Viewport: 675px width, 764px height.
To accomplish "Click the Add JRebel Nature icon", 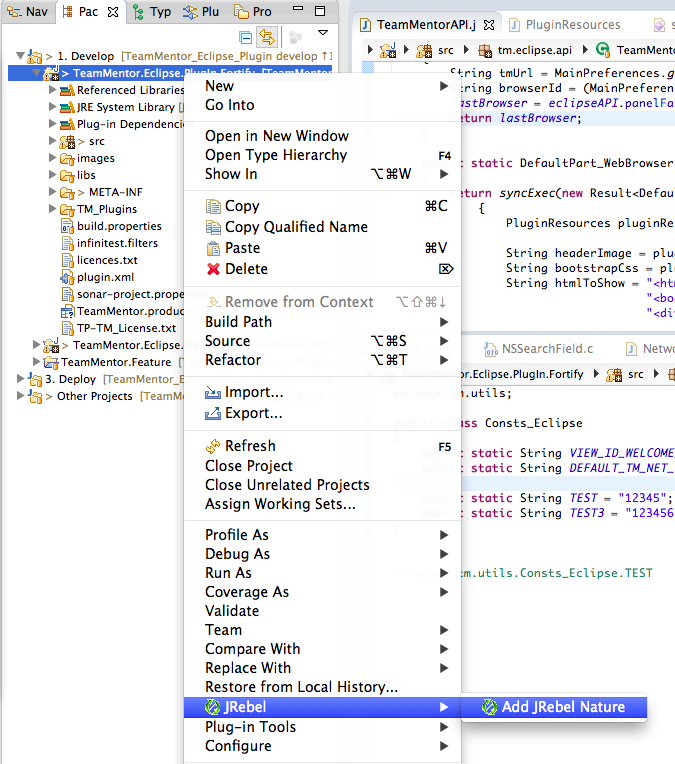I will coord(489,707).
